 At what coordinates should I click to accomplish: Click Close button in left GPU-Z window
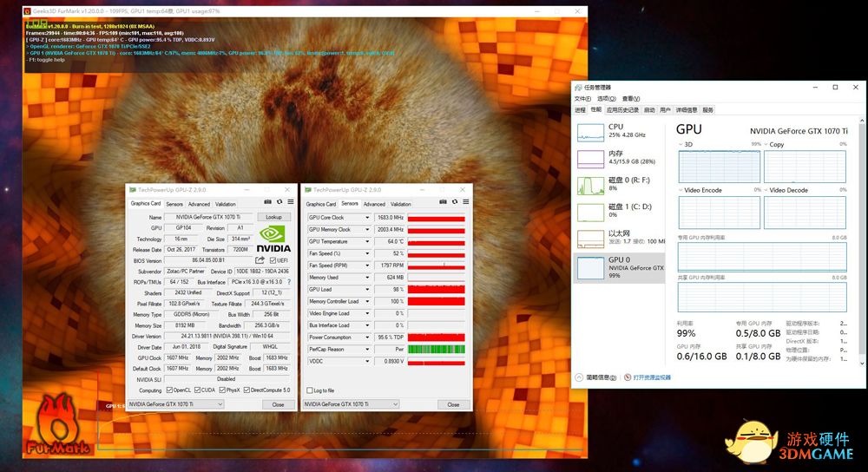click(x=278, y=404)
